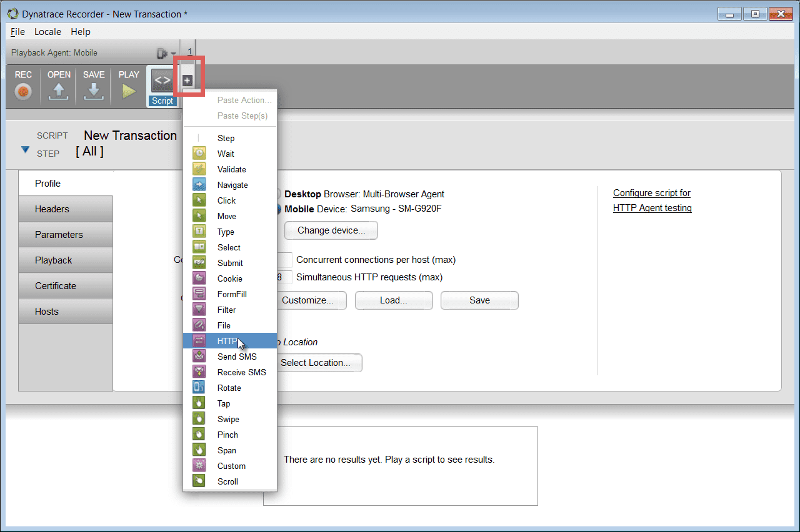
Task: Open the File menu
Action: 17,32
